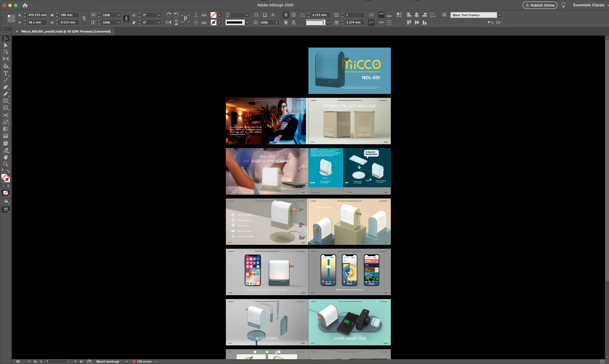Viewport: 609px width, 364px height.
Task: Select the Zoom tool
Action: pyautogui.click(x=6, y=164)
